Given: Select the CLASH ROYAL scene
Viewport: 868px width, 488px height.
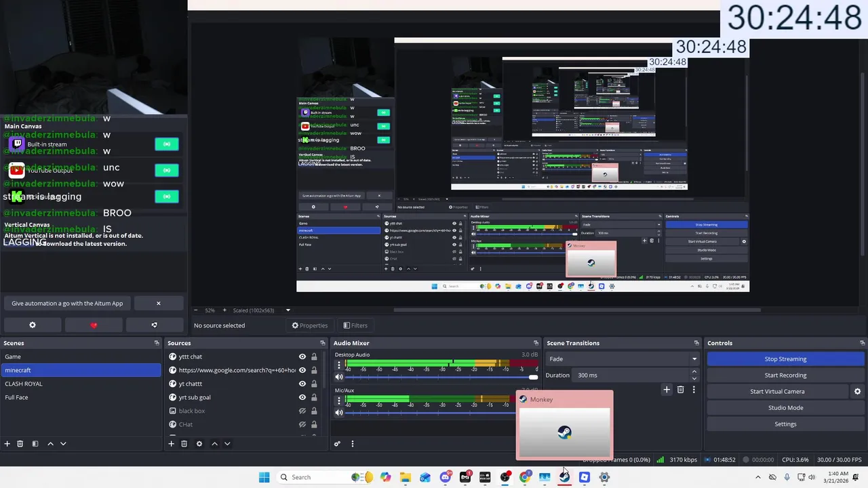Looking at the screenshot, I should [81, 384].
